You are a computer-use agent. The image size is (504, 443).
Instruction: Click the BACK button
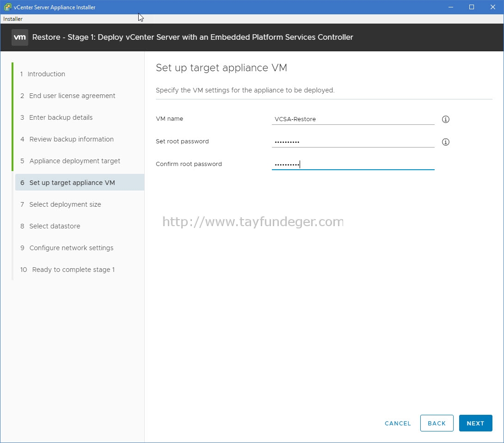pos(436,424)
